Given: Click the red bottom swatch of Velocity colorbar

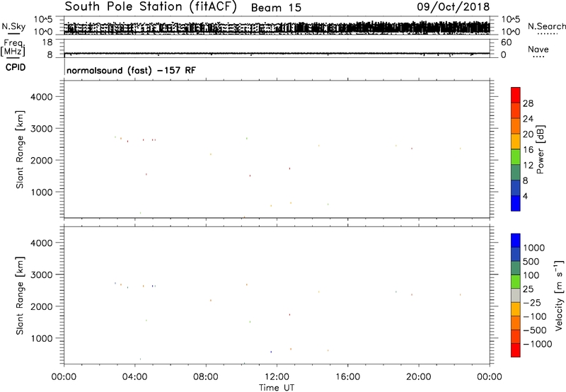Looking at the screenshot, I should click(515, 350).
